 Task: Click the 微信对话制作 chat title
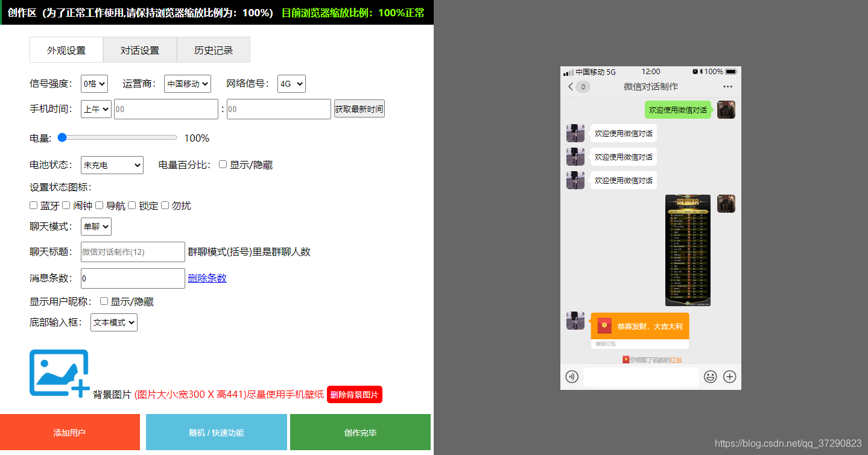pyautogui.click(x=651, y=87)
